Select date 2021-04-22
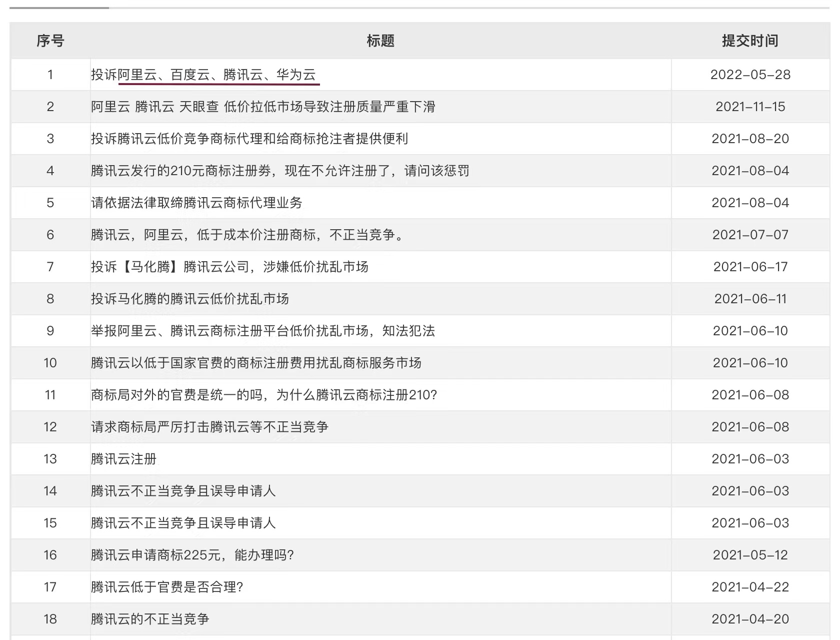840x640 pixels. pos(750,587)
